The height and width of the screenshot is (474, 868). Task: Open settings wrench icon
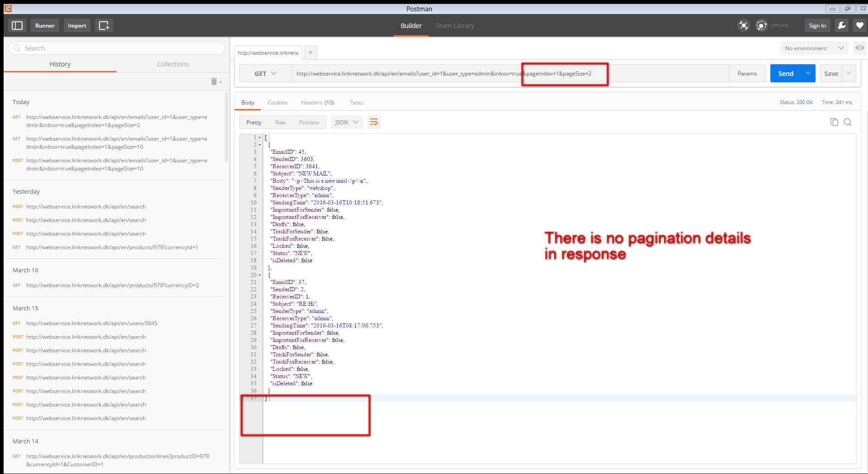(x=841, y=26)
